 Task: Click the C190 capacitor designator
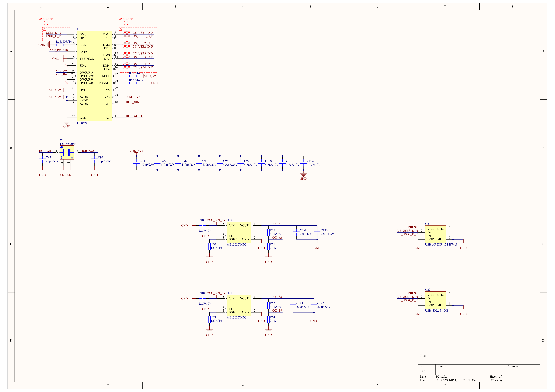pyautogui.click(x=324, y=231)
